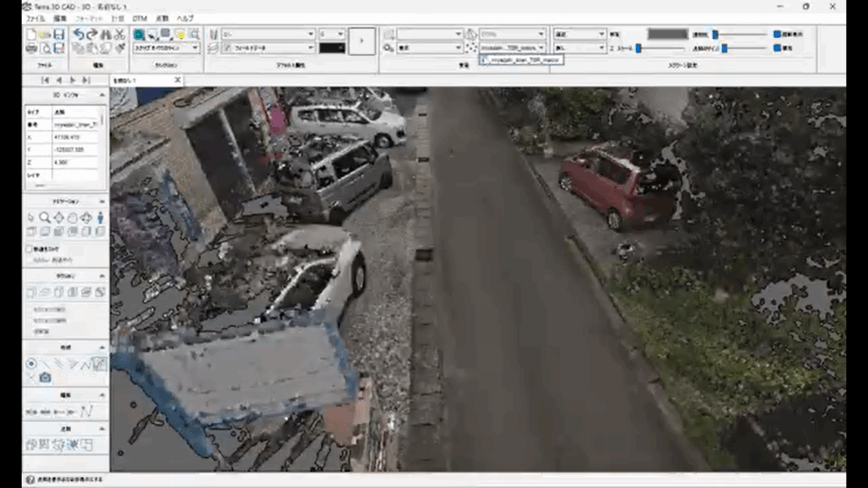Open the point cloud myazaki dropdown
Screen dimensions: 868x488
(x=513, y=48)
